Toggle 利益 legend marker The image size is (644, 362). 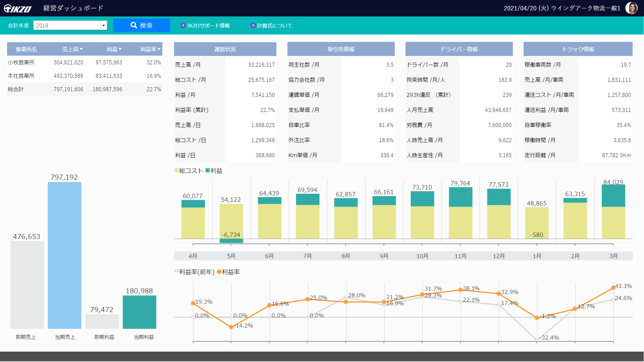click(x=208, y=171)
